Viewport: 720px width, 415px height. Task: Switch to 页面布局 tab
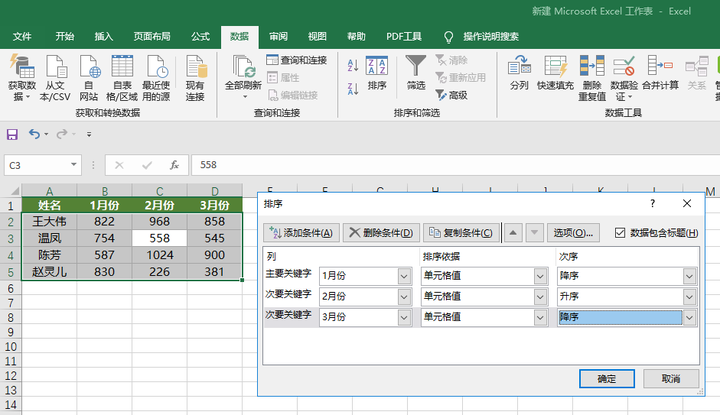[x=152, y=37]
